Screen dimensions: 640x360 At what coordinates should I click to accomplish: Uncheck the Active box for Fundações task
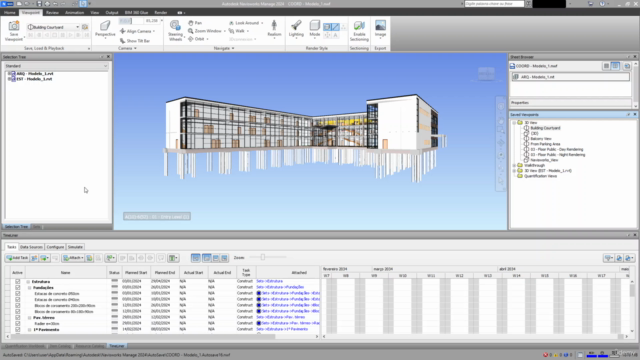[18, 287]
